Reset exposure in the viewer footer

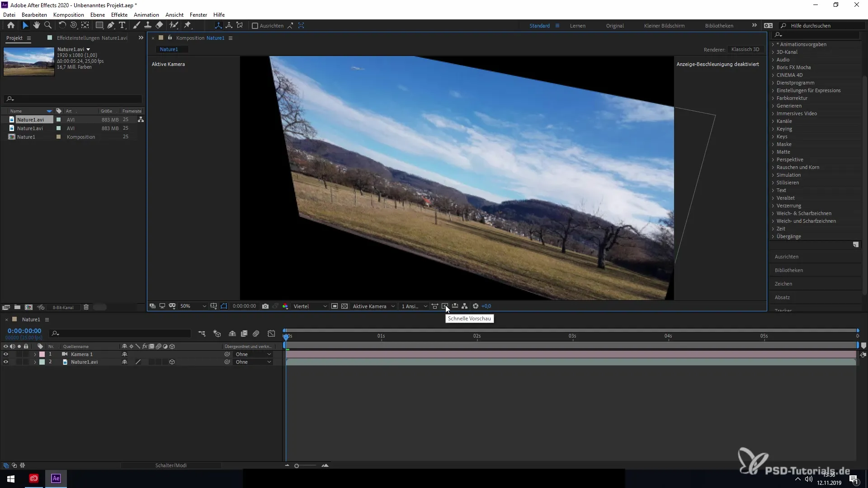(476, 306)
